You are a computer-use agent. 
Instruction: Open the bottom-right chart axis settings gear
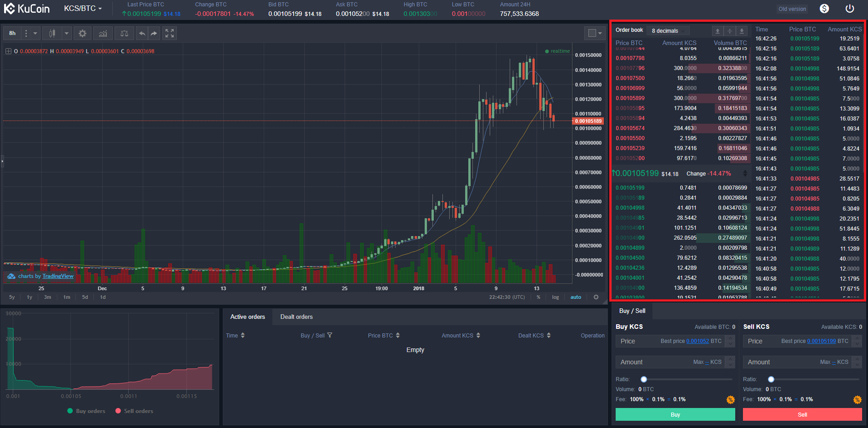pyautogui.click(x=596, y=297)
